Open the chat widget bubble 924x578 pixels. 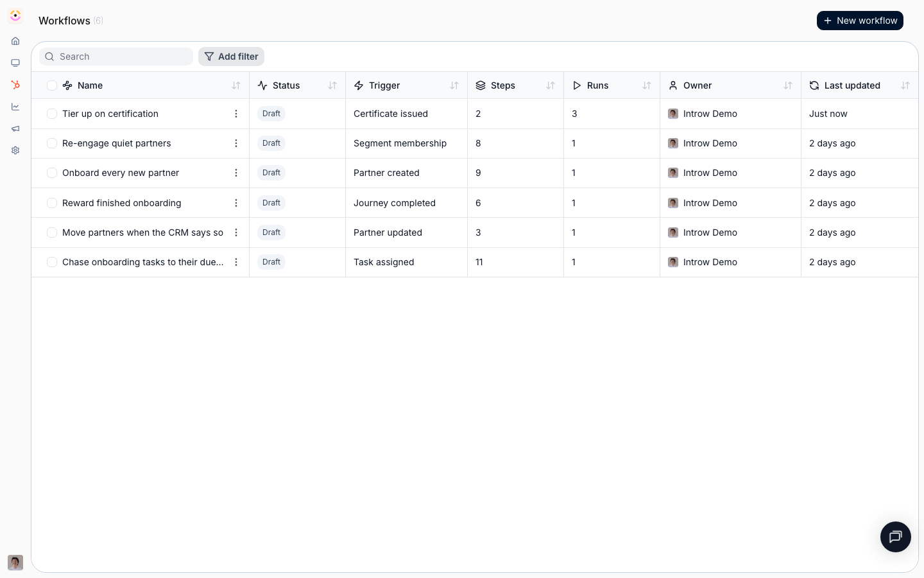coord(896,537)
